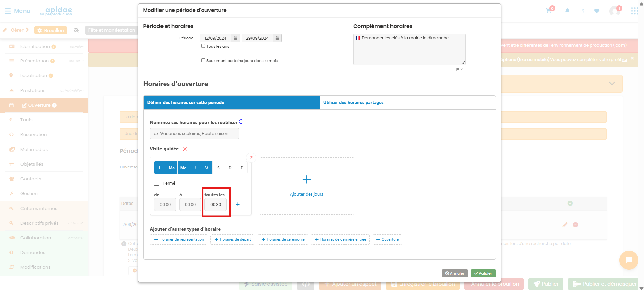Viewport: 644px width, 290px height.
Task: Toggle Friday (V) day button
Action: 206,168
